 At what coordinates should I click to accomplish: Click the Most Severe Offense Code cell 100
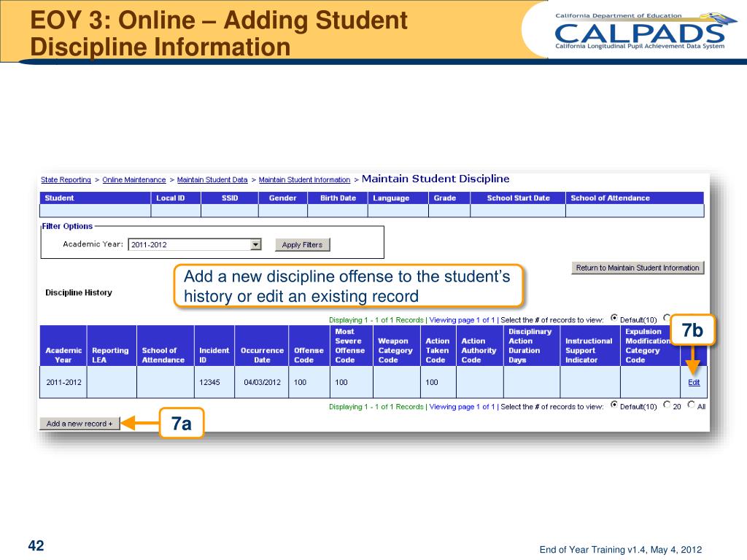coord(352,382)
